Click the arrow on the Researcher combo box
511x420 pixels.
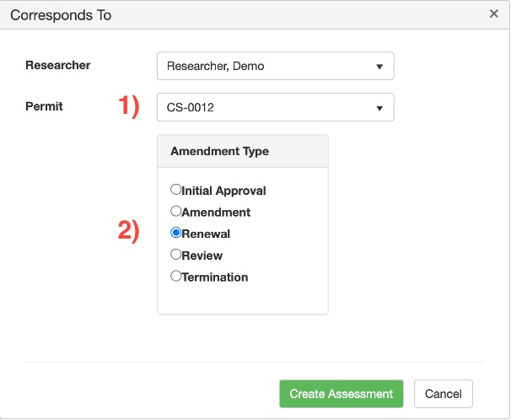(x=379, y=67)
